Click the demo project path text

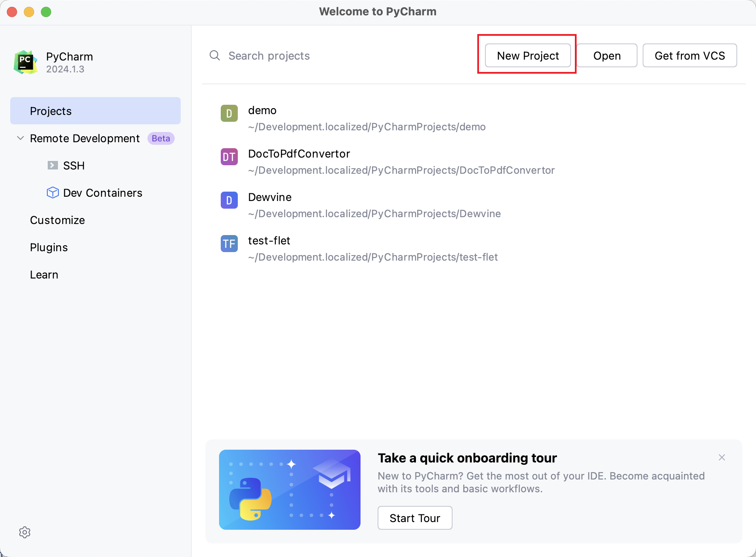click(367, 127)
